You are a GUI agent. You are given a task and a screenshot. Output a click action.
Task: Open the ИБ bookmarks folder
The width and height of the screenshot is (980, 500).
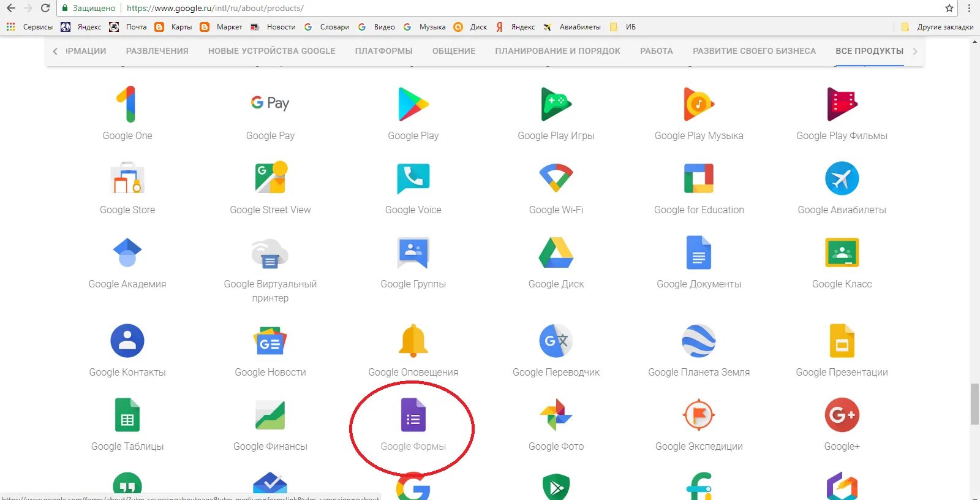623,27
